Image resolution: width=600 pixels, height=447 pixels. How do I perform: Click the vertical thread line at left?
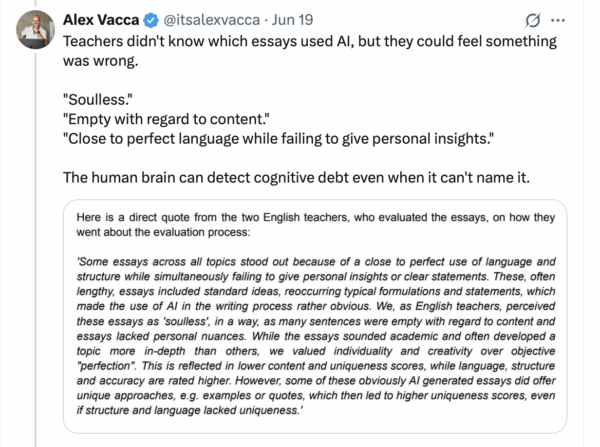coord(37,250)
